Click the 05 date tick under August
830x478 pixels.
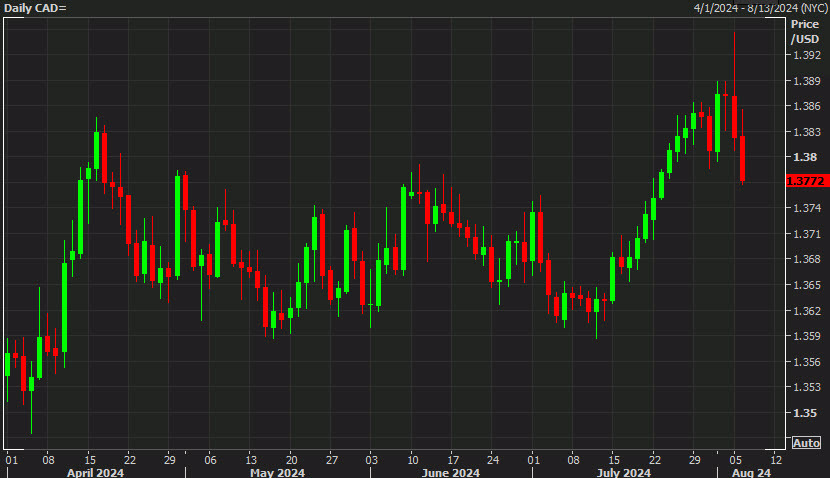coord(735,459)
